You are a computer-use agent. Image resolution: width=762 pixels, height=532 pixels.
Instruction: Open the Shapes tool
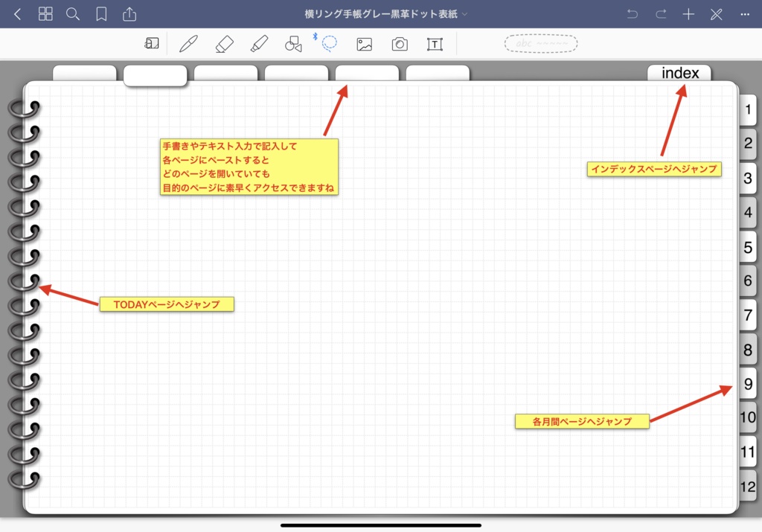[293, 43]
